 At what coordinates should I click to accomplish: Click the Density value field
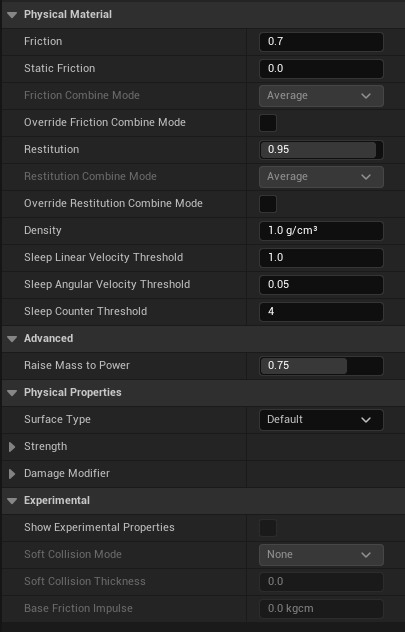321,231
